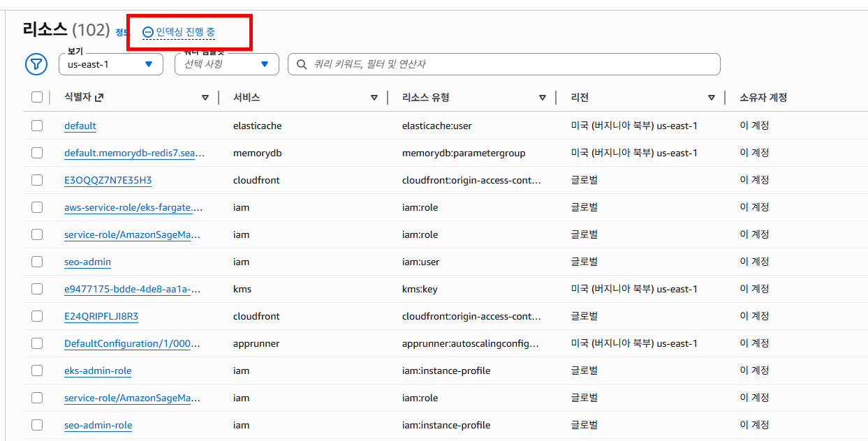This screenshot has height=441, width=868.
Task: Click the status icon beside 인덱싱 진행 중
Action: [147, 31]
